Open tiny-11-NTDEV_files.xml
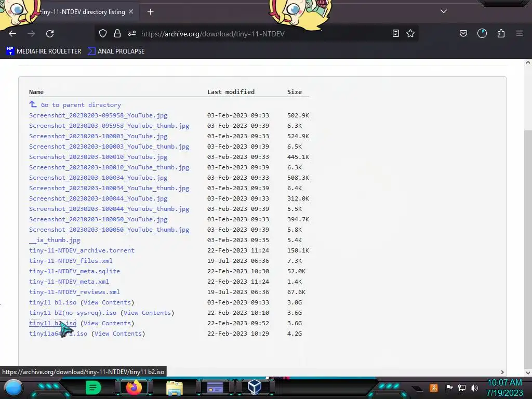Screen dimensions: 532x399 click(x=71, y=261)
